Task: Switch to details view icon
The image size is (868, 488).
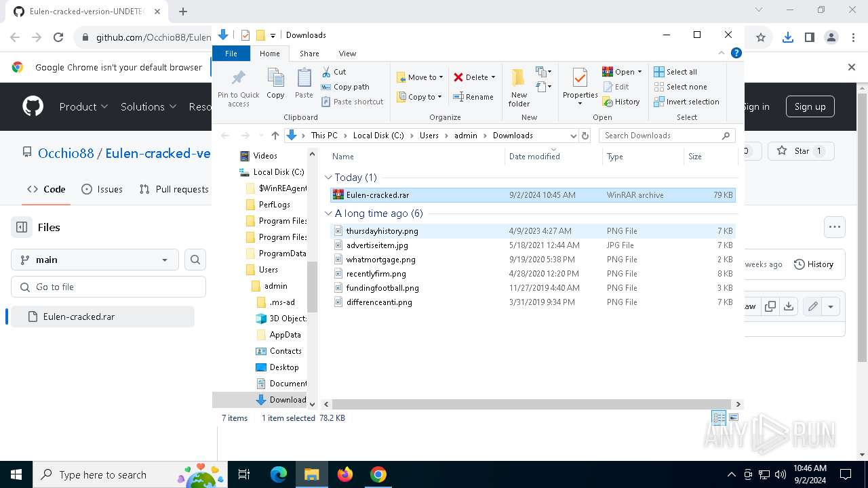Action: tap(718, 418)
